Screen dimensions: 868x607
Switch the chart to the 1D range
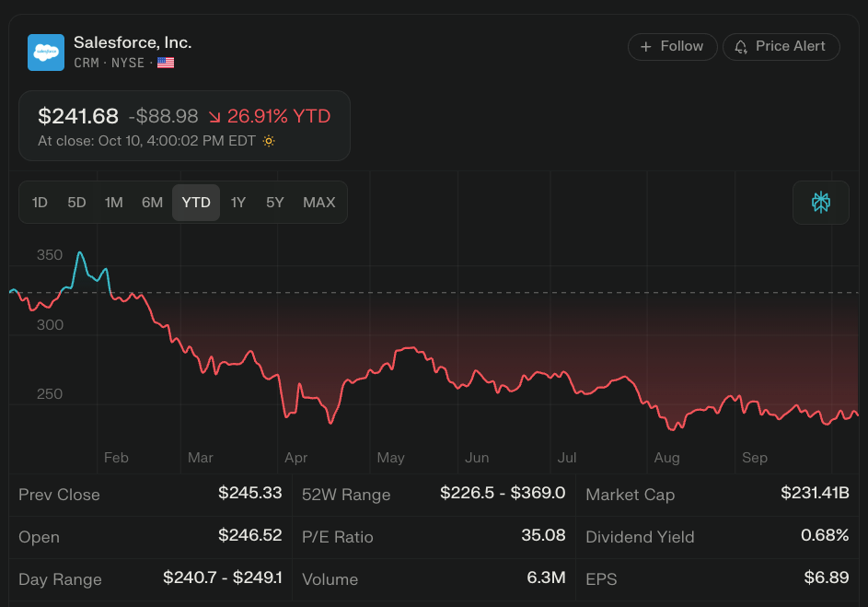pyautogui.click(x=40, y=203)
